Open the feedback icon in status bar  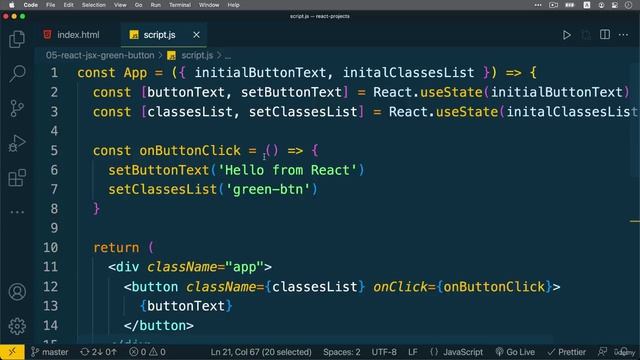[602, 351]
